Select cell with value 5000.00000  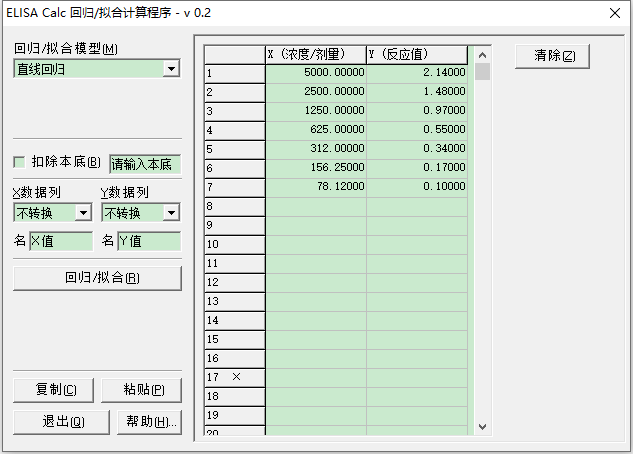(x=316, y=73)
